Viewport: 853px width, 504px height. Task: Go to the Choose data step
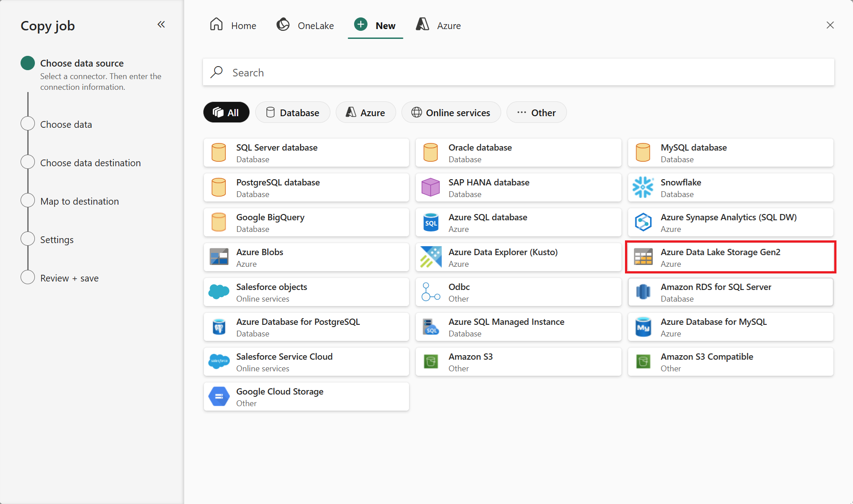[66, 125]
